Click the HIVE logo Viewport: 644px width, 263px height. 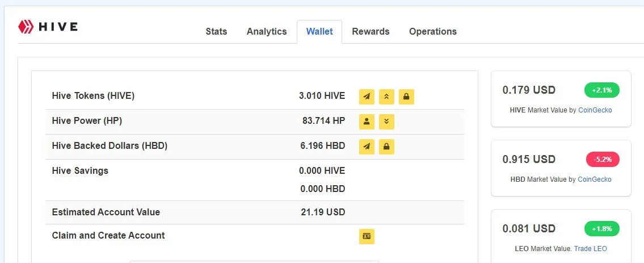coord(48,27)
